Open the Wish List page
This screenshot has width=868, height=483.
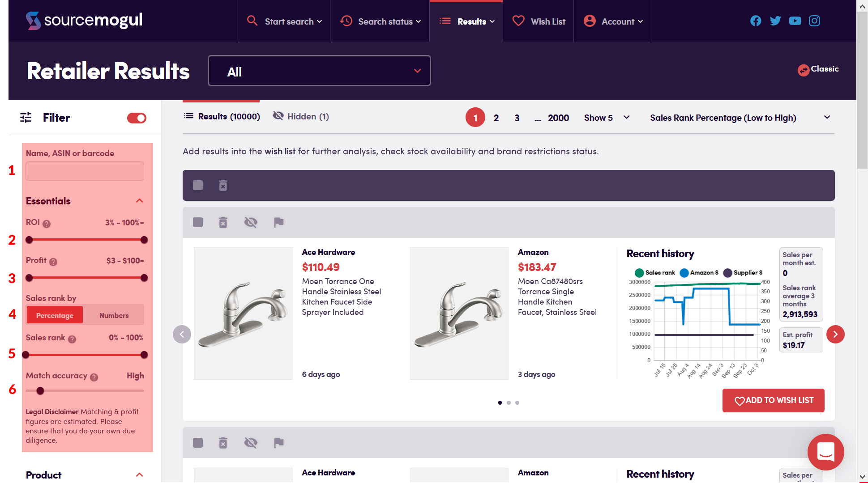coord(539,21)
